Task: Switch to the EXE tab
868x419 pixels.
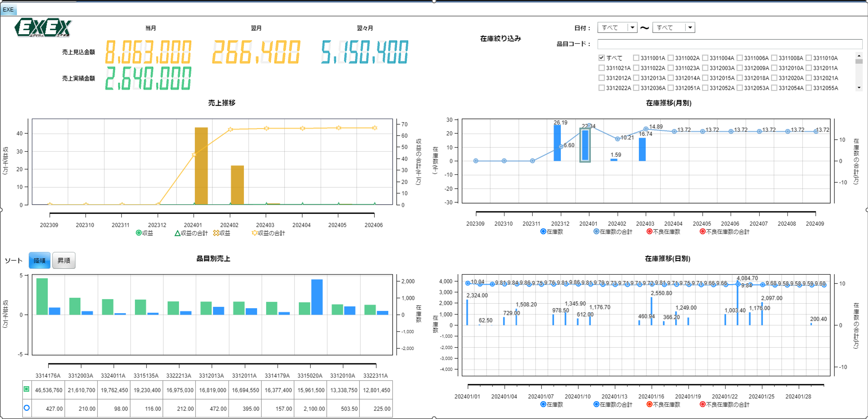Action: pyautogui.click(x=8, y=10)
